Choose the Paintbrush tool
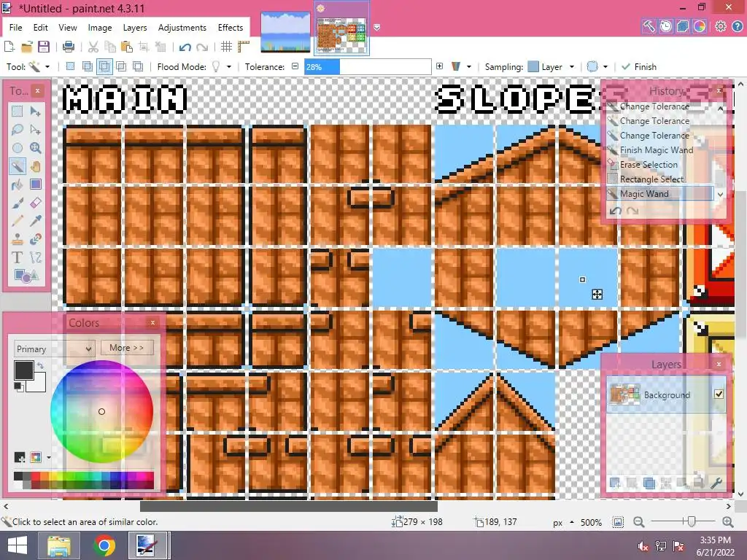747x560 pixels. tap(18, 203)
